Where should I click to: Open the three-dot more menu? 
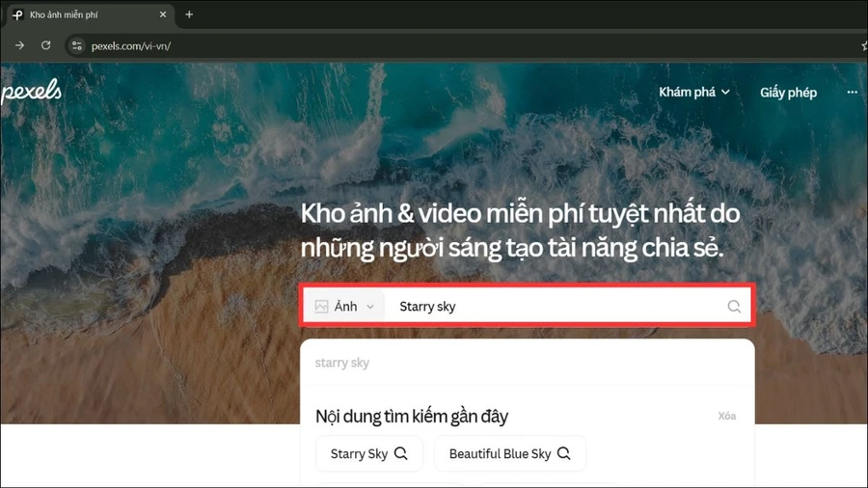852,93
